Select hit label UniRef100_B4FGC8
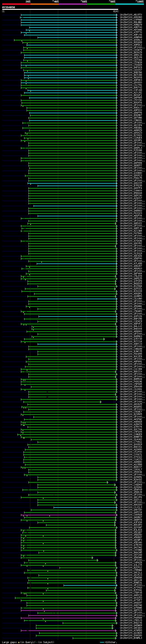 coord(131,67)
